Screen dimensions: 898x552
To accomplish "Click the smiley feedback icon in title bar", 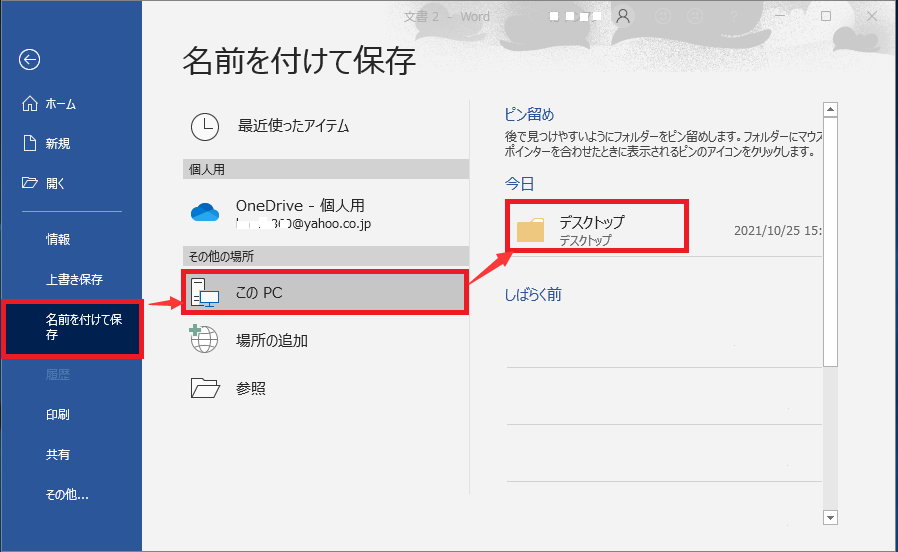I will pyautogui.click(x=663, y=16).
